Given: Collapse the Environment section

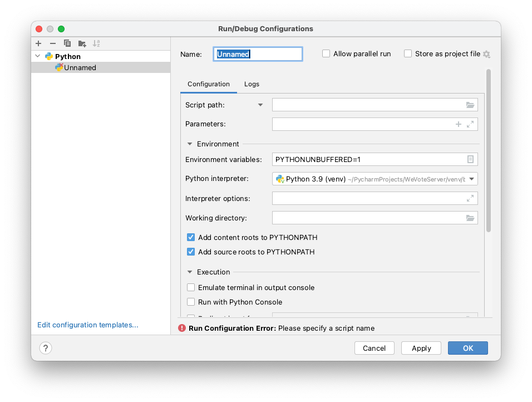Looking at the screenshot, I should click(x=190, y=144).
